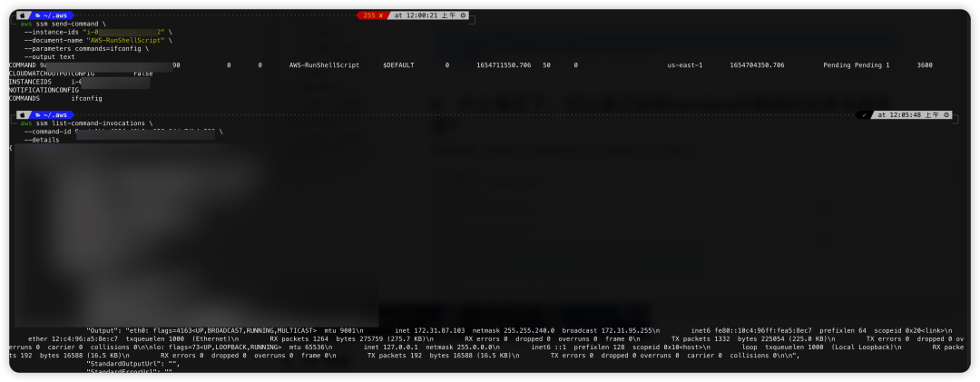Click the green checkmark status badge

[865, 115]
